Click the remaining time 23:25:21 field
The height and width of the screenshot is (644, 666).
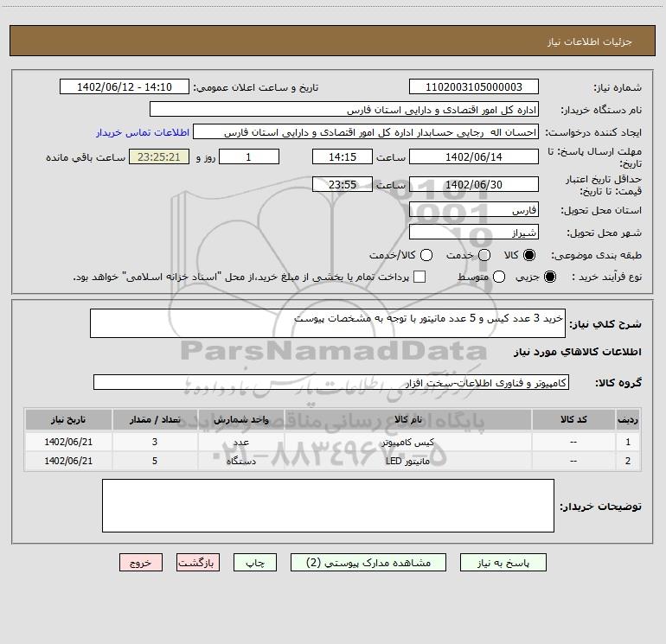click(159, 156)
